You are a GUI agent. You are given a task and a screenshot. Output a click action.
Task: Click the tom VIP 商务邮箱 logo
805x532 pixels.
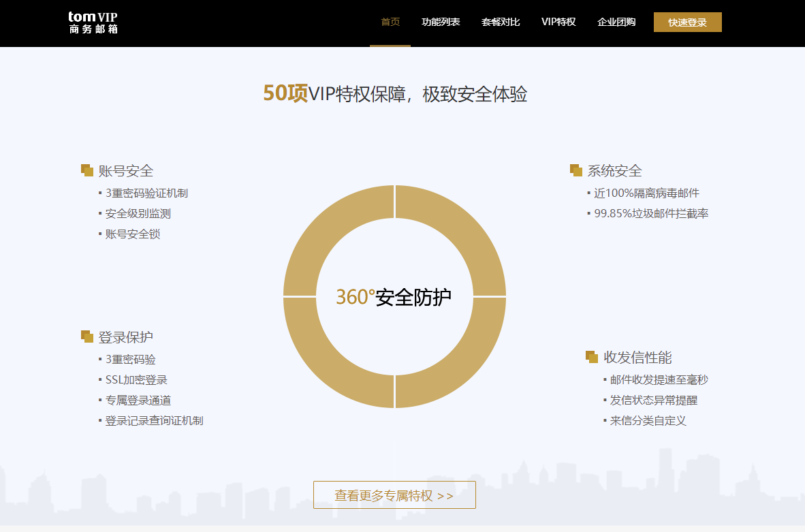93,22
